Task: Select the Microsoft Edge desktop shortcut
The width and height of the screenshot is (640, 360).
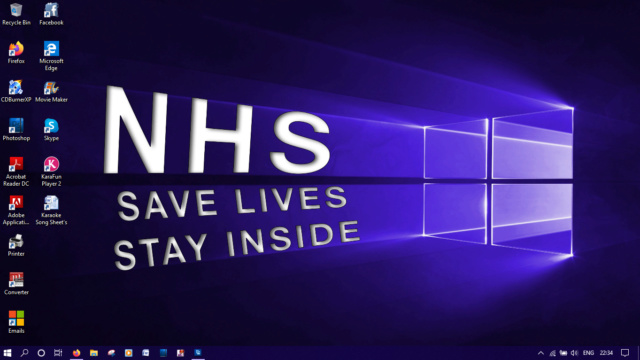Action: pyautogui.click(x=51, y=56)
